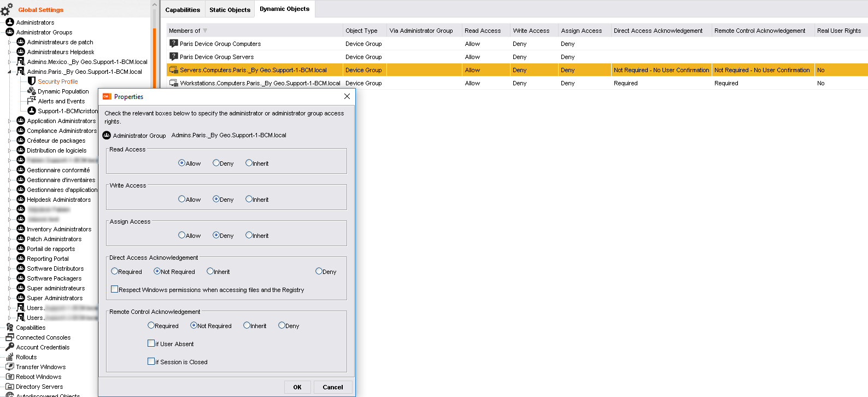The height and width of the screenshot is (397, 868).
Task: Click the Global Settings gear icon
Action: tap(7, 9)
